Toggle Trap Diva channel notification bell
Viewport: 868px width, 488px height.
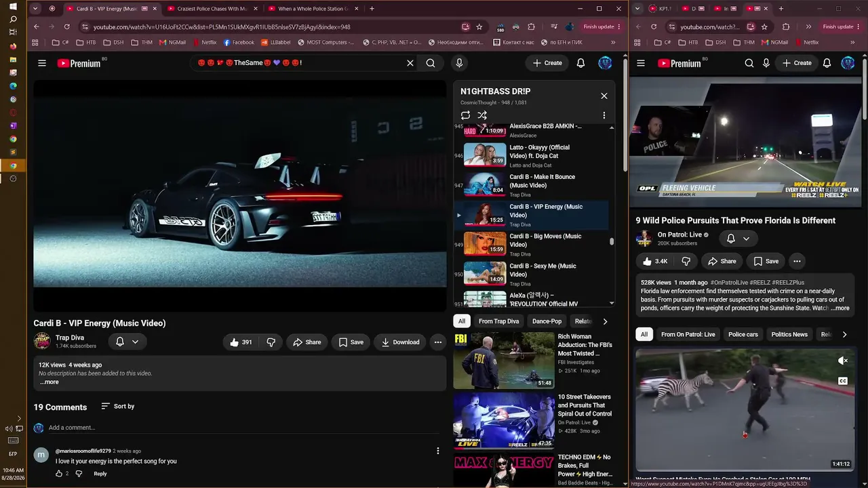(127, 342)
